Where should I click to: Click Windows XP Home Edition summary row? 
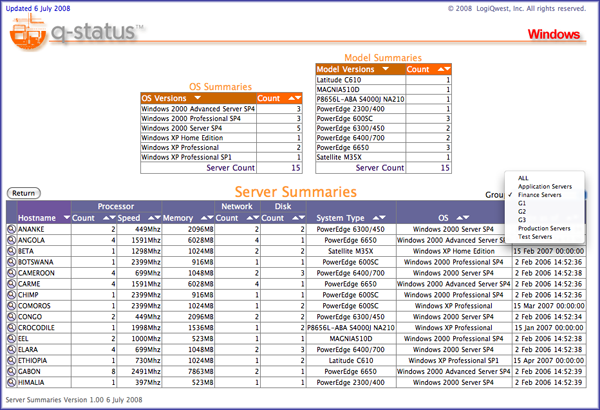[221, 138]
